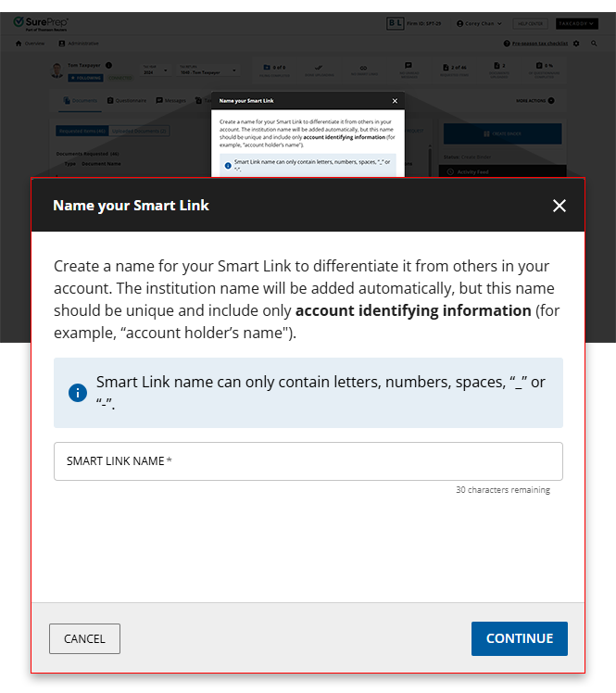The height and width of the screenshot is (693, 616).
Task: Click the Connected status badge
Action: (x=120, y=78)
